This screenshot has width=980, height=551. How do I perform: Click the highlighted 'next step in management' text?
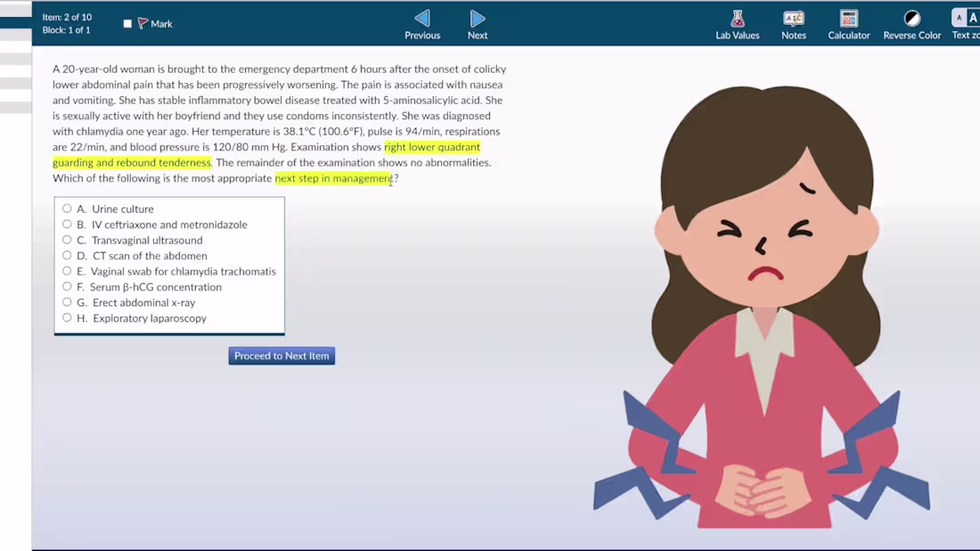pos(334,178)
